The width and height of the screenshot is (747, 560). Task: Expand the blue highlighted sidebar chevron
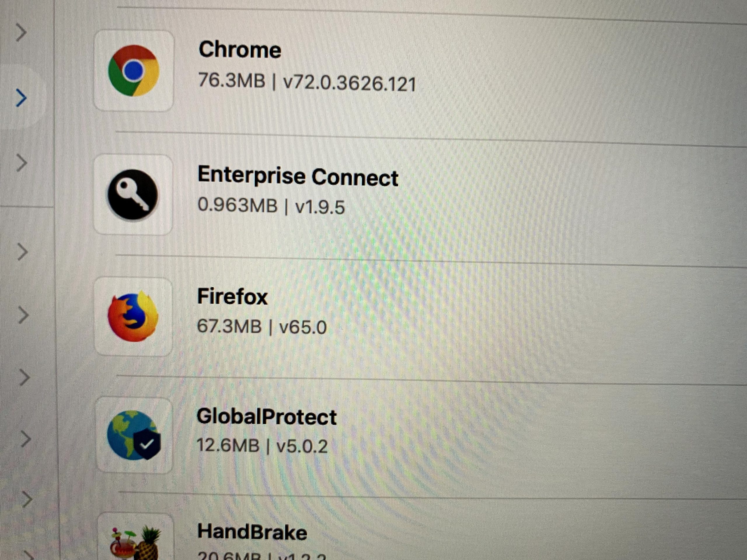point(21,99)
